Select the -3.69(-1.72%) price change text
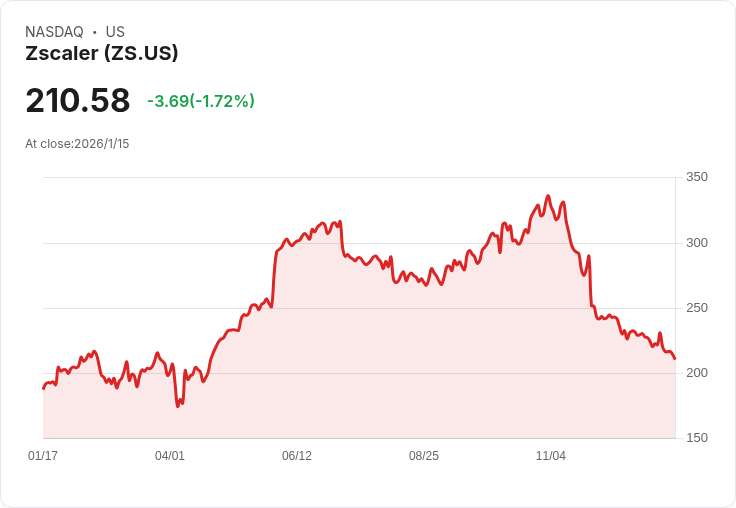Screen dimensions: 736x508 point(200,101)
